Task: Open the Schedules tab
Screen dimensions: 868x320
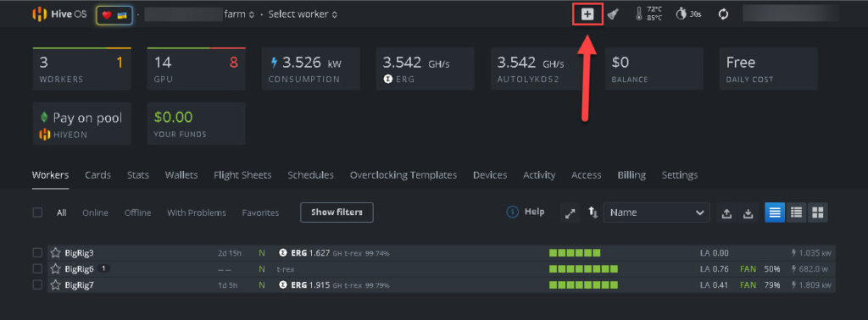Action: [310, 175]
